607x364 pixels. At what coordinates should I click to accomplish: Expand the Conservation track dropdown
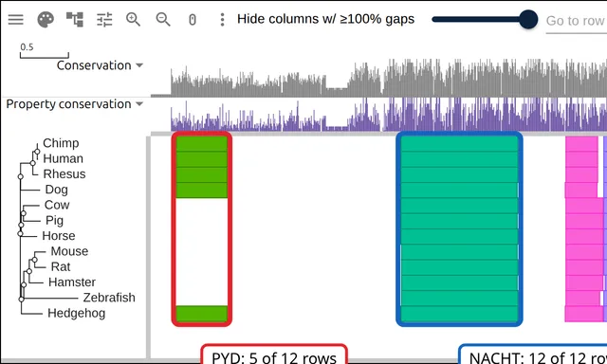click(x=139, y=65)
